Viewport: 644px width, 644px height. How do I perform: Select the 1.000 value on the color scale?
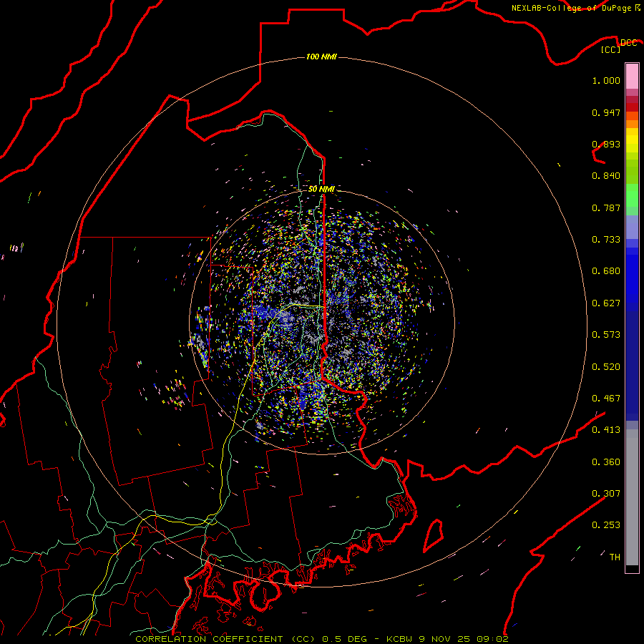(606, 80)
